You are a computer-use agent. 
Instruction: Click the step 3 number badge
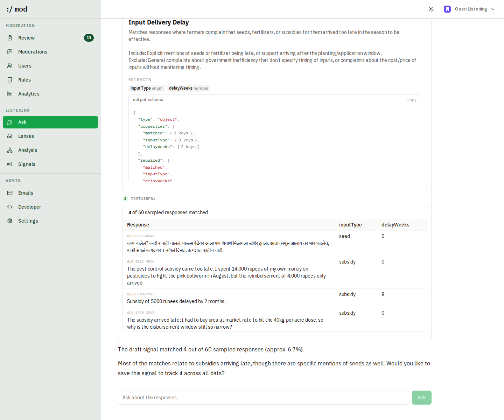click(125, 198)
